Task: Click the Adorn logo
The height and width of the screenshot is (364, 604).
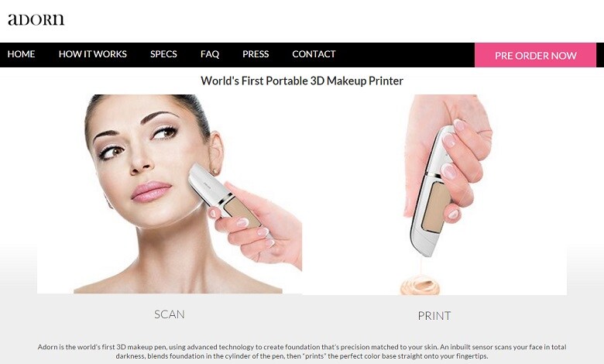Action: (x=36, y=19)
